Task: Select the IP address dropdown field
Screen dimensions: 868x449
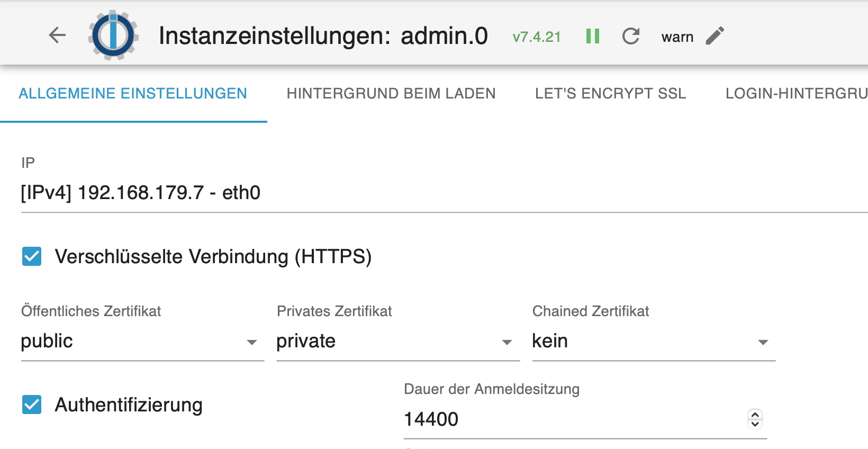Action: click(423, 193)
